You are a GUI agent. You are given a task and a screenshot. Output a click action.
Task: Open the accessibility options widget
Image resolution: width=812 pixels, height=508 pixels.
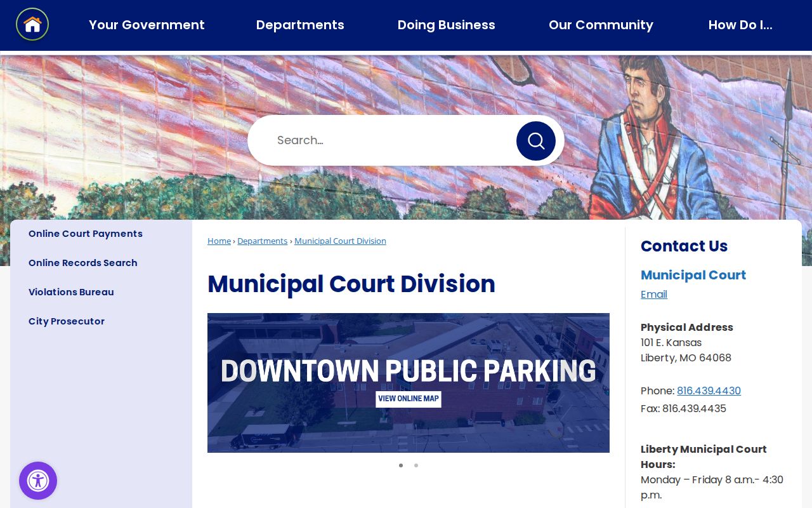(x=38, y=481)
